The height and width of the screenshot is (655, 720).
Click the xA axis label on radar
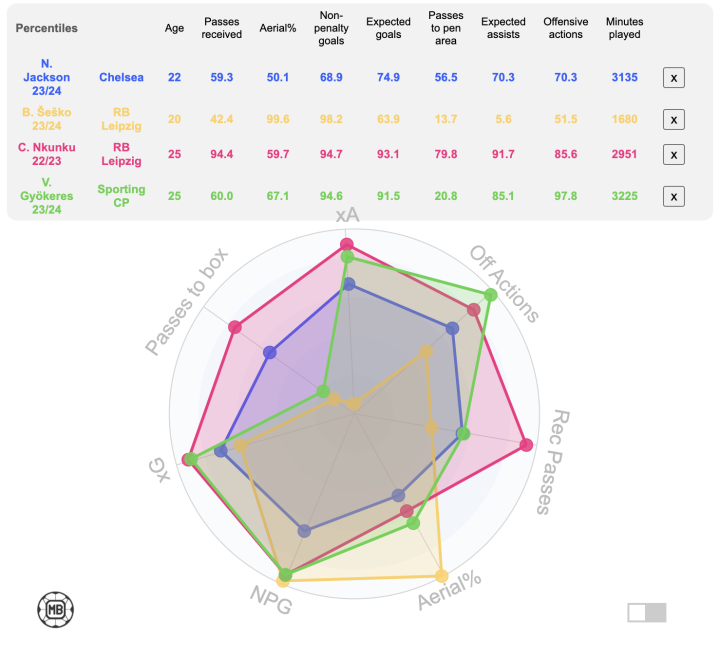click(x=347, y=217)
